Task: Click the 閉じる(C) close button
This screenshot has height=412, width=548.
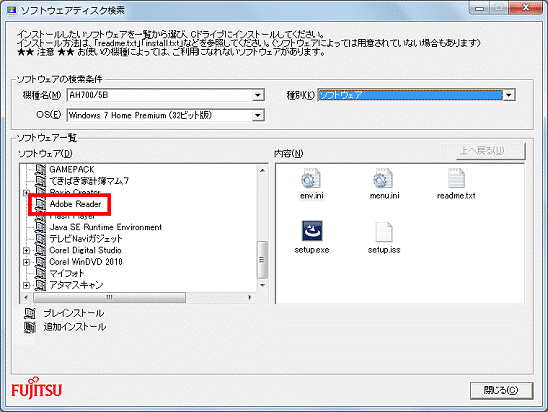Action: 501,390
